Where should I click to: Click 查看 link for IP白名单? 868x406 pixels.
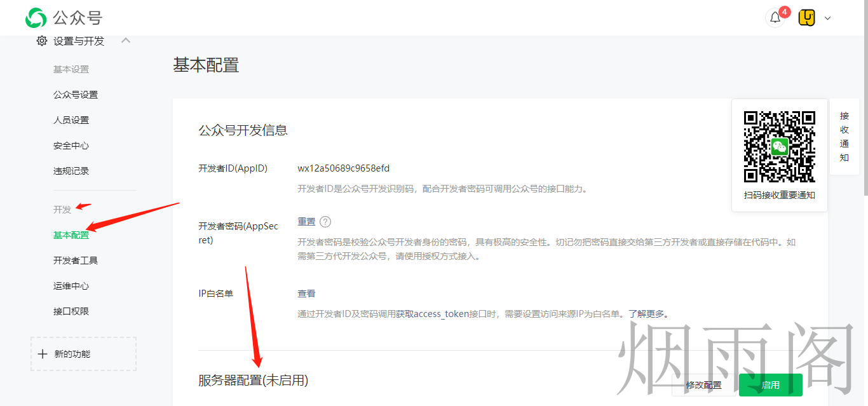[306, 294]
